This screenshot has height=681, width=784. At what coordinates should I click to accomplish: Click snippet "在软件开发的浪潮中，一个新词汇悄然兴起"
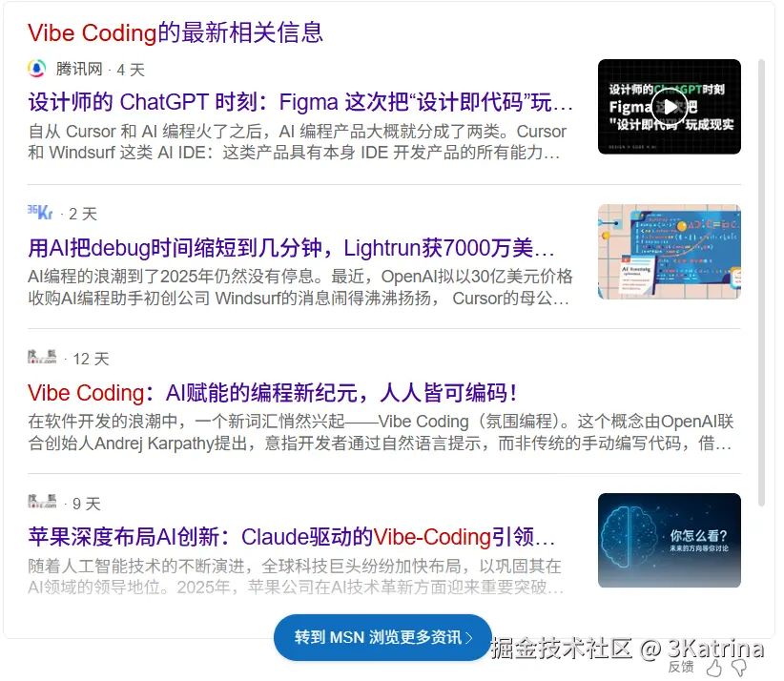(x=381, y=432)
